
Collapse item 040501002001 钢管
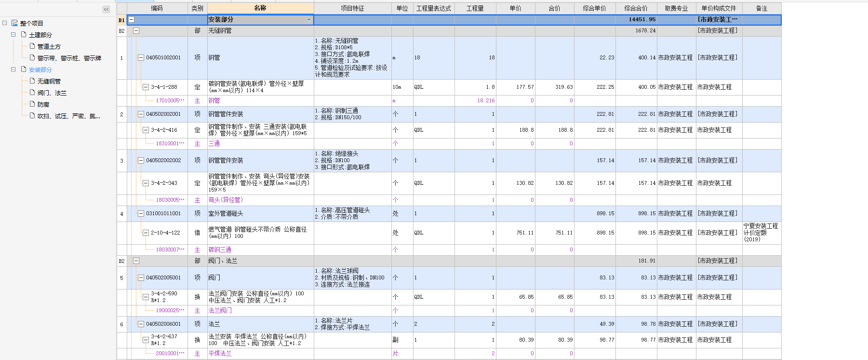pos(141,58)
